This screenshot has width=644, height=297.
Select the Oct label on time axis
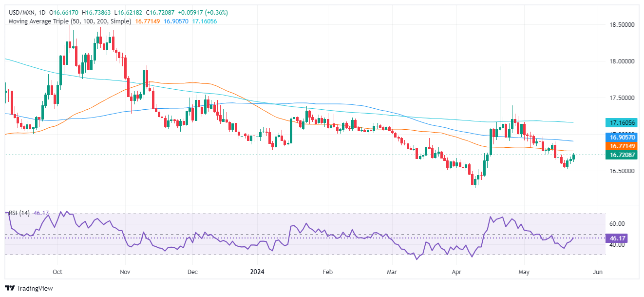tap(57, 272)
